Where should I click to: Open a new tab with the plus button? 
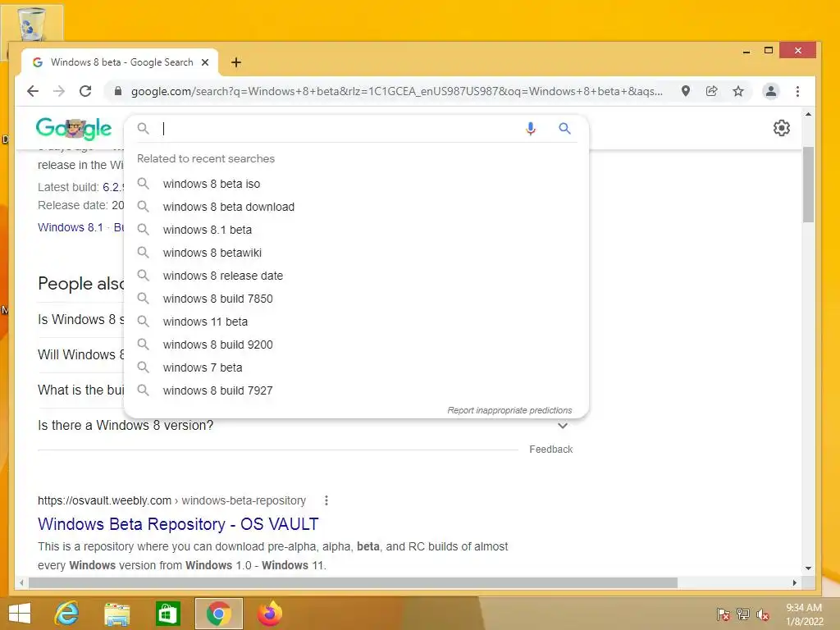point(236,62)
